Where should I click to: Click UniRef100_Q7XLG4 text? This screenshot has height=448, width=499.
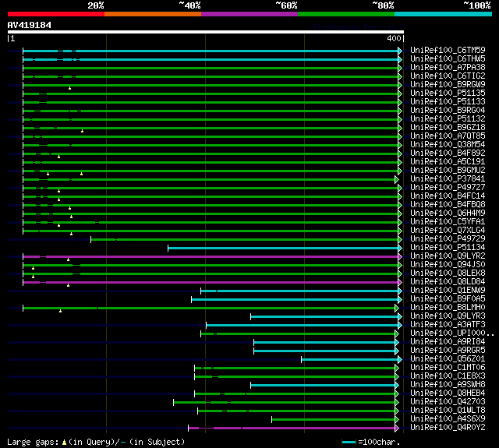point(448,230)
